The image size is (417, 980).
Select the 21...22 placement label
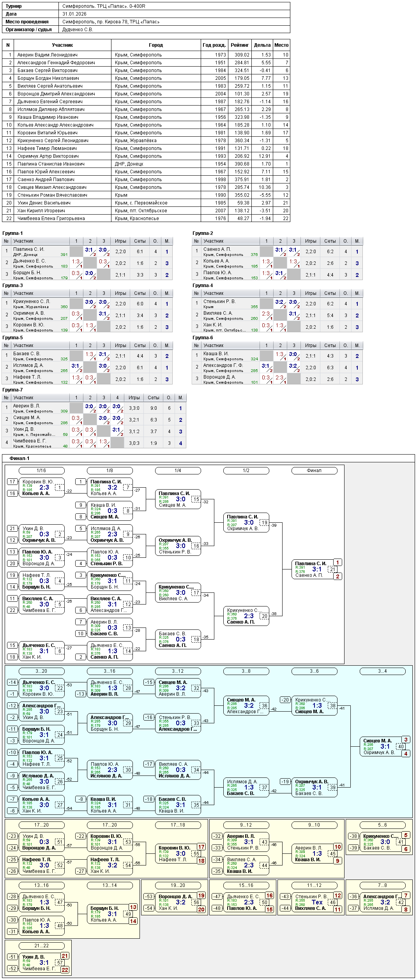pos(41,946)
